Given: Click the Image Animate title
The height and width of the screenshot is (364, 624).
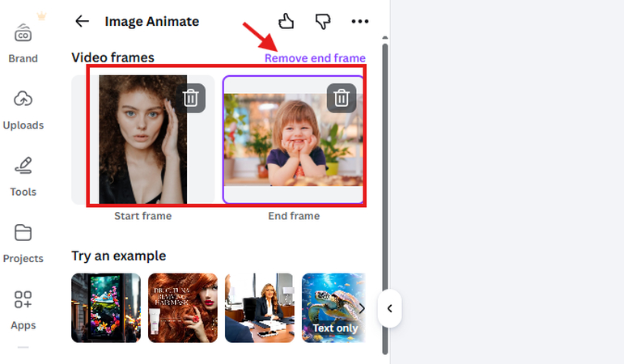Looking at the screenshot, I should (151, 22).
